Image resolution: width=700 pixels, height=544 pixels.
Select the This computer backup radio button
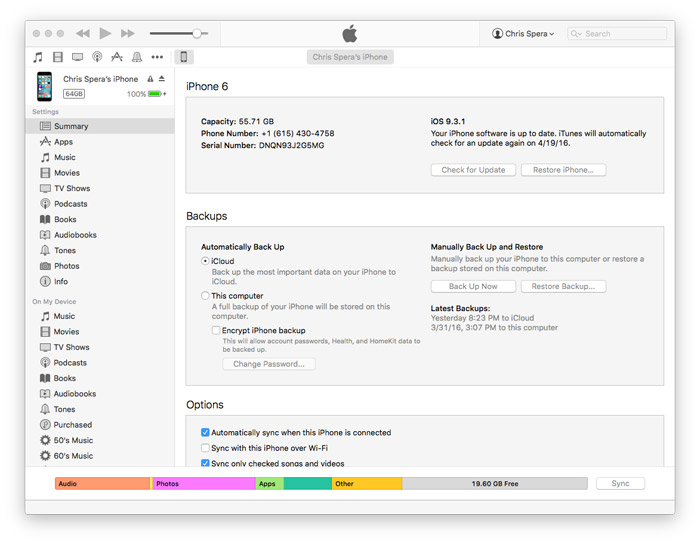(x=205, y=296)
